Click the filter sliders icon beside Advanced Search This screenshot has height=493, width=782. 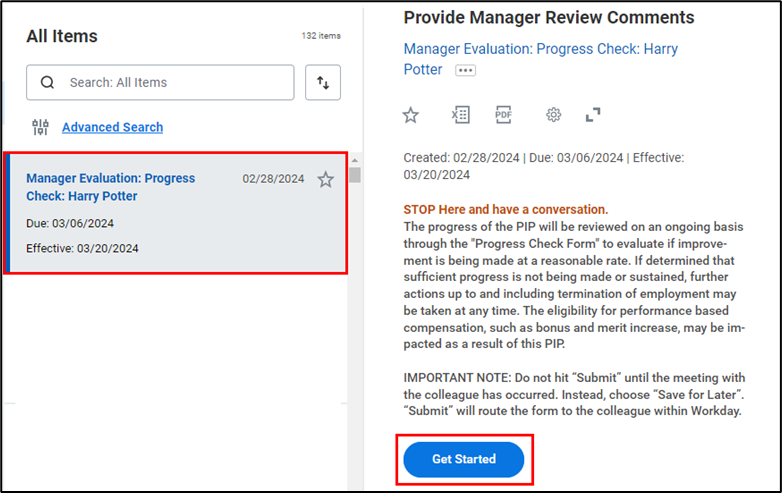(x=40, y=127)
